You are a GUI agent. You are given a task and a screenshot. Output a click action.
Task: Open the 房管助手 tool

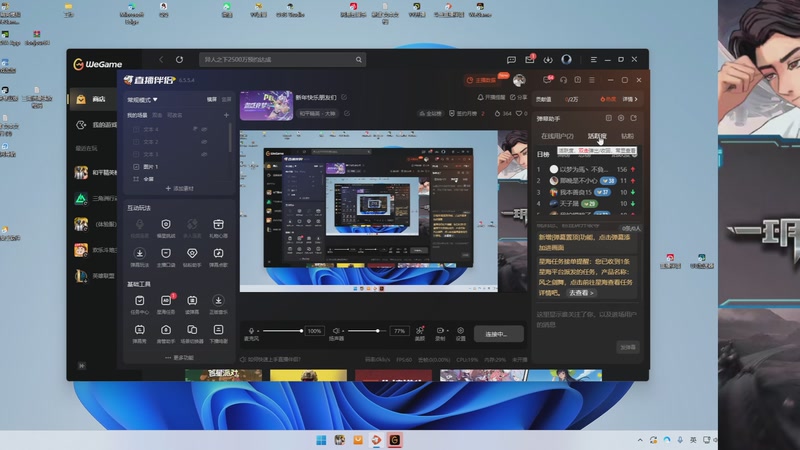[x=166, y=334]
